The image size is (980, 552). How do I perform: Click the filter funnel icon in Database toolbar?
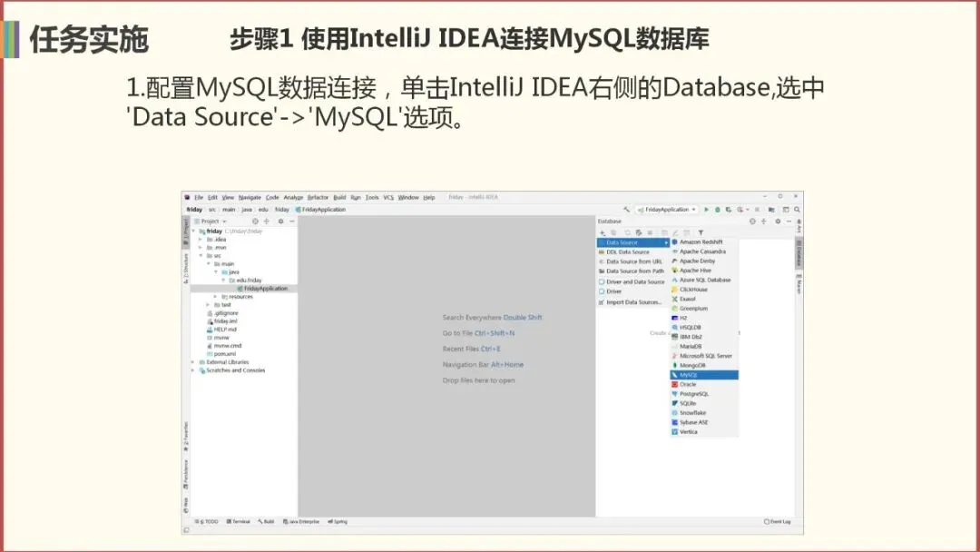click(x=701, y=232)
